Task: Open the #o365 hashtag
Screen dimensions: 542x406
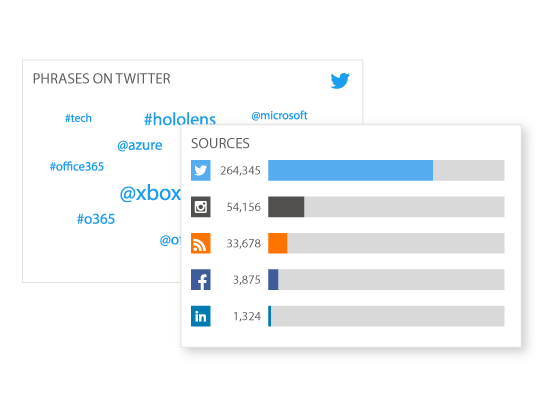Action: tap(96, 219)
